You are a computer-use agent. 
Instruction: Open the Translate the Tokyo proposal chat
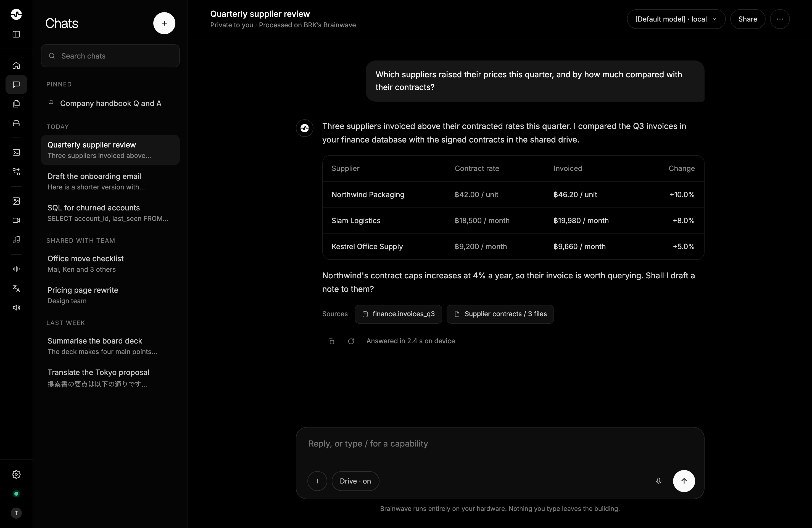pyautogui.click(x=110, y=378)
